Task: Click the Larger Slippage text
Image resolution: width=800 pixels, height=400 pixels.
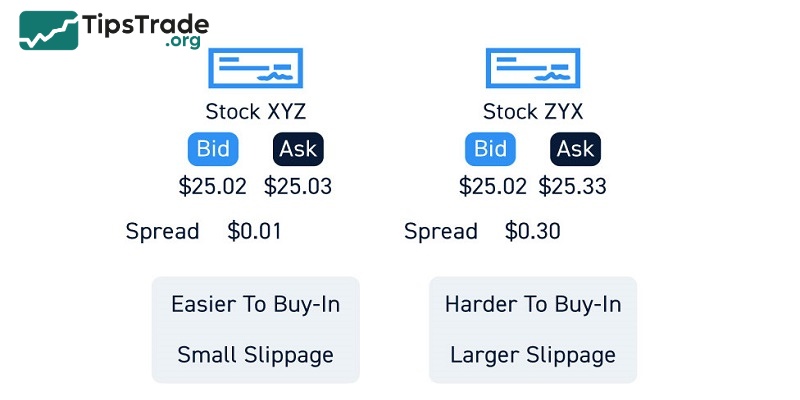Action: click(532, 355)
